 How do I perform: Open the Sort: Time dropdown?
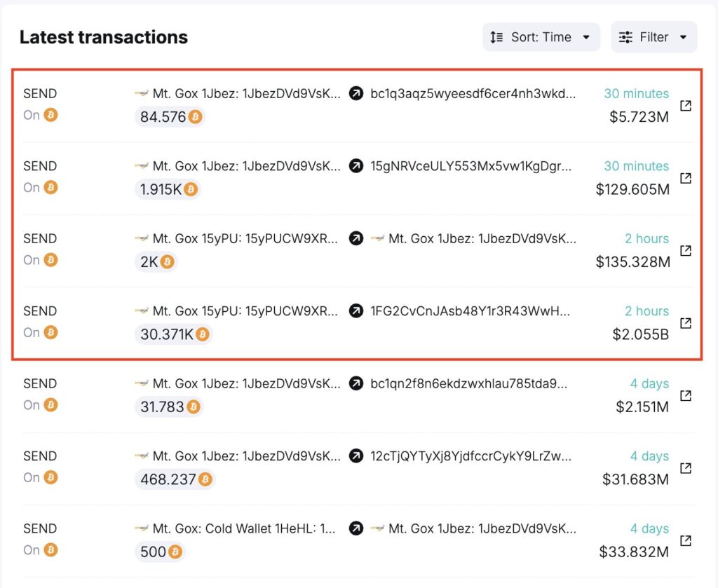point(540,37)
